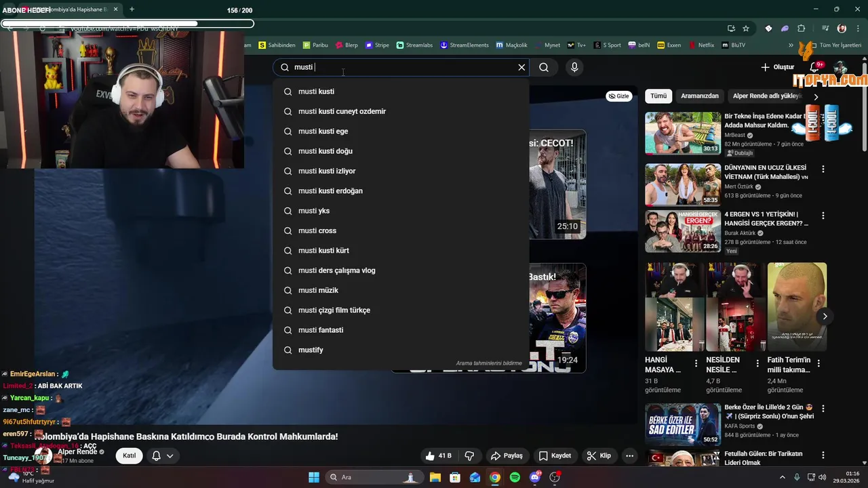Click the Gizle hide button

coord(618,96)
